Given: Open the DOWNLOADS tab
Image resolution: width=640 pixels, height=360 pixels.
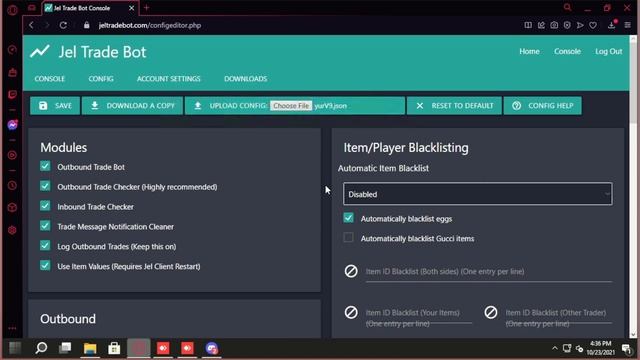Looking at the screenshot, I should click(x=245, y=79).
